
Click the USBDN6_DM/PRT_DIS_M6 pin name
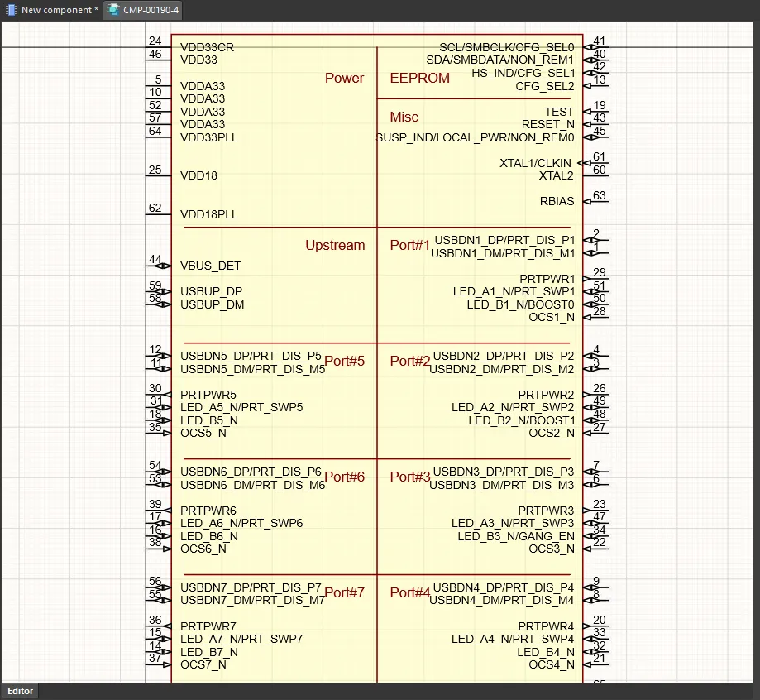coord(252,485)
